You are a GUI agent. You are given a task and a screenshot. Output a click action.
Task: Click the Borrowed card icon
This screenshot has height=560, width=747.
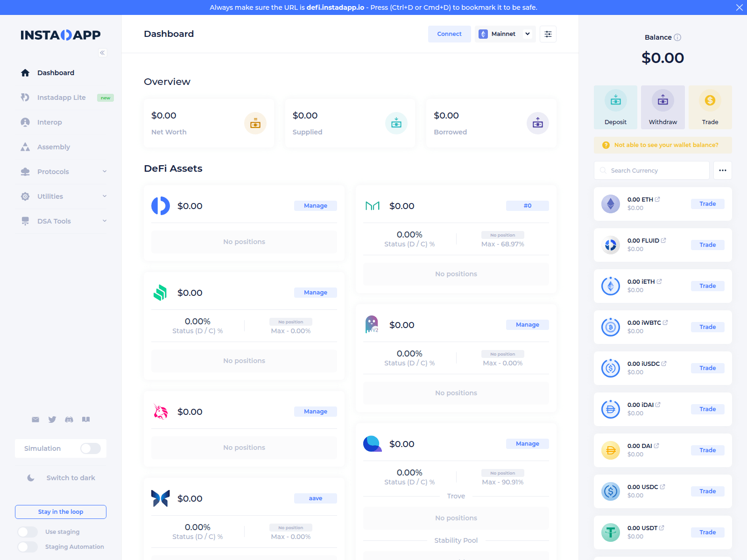coord(538,123)
